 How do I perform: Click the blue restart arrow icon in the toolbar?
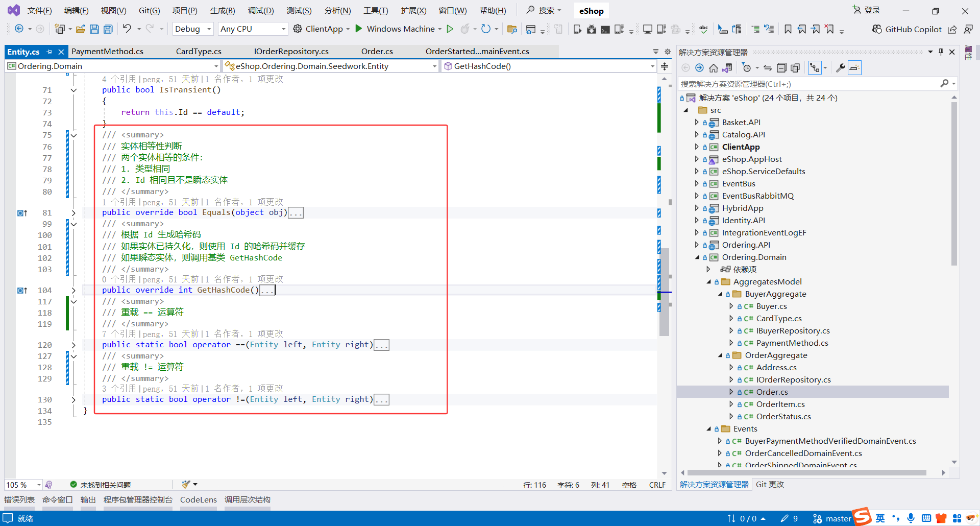(485, 29)
